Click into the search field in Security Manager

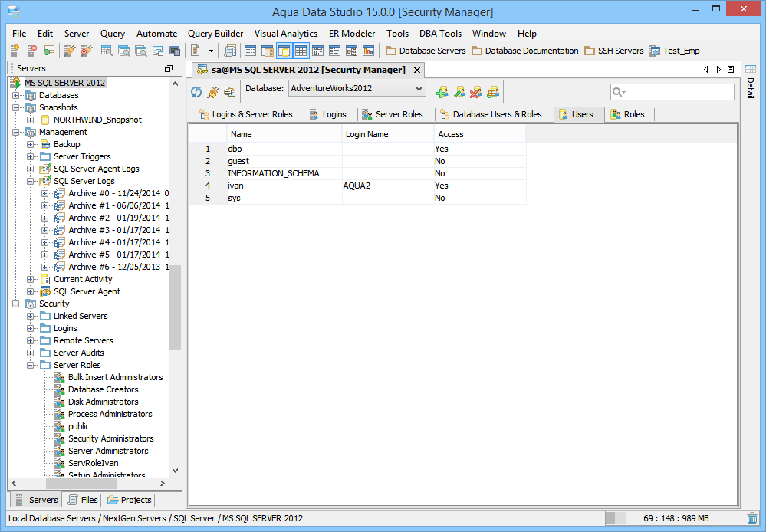click(672, 92)
